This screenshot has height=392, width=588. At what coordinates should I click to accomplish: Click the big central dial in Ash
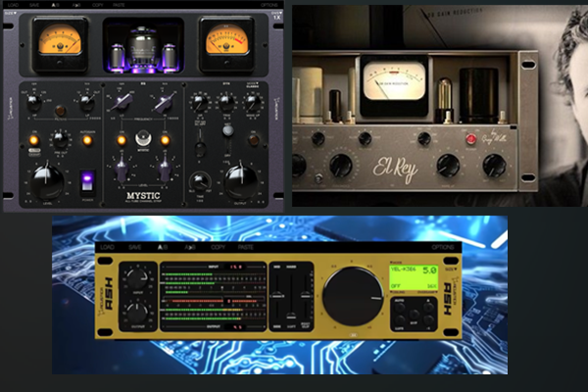353,297
